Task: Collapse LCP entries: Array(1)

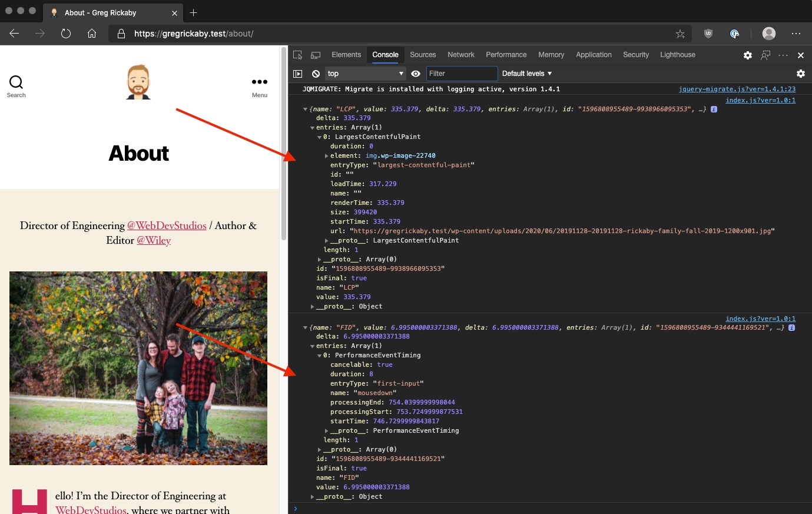Action: 312,128
